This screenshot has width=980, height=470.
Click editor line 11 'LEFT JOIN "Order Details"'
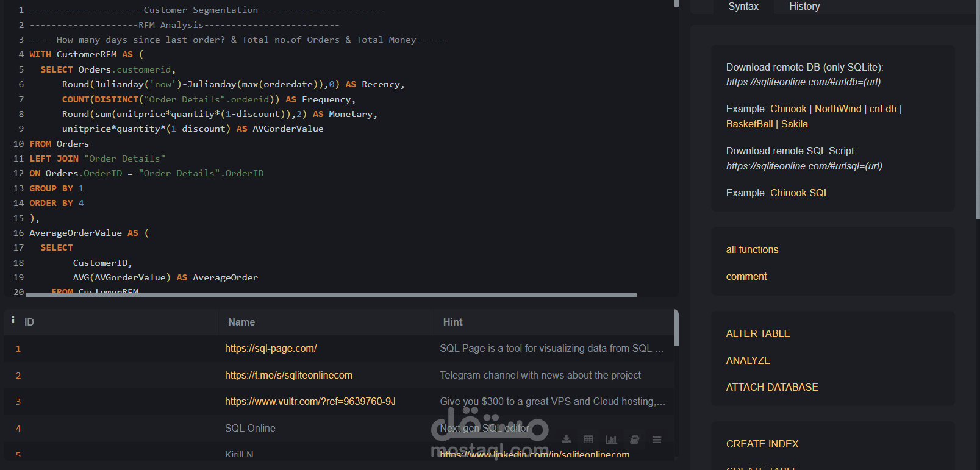98,158
